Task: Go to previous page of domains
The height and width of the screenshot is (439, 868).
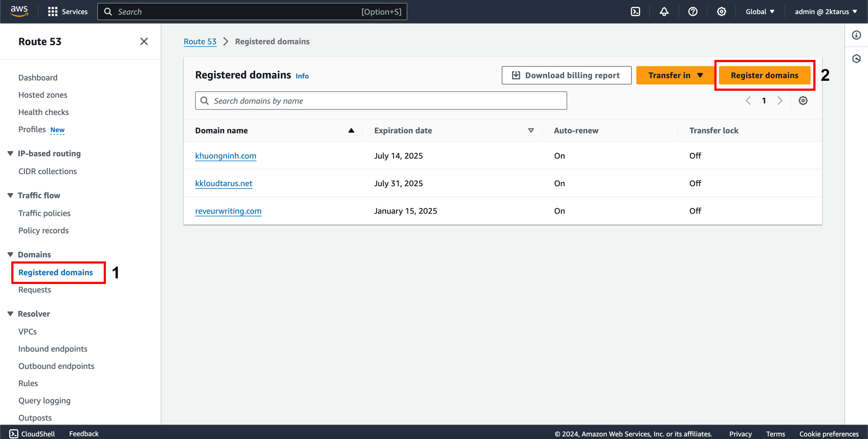Action: coord(748,101)
